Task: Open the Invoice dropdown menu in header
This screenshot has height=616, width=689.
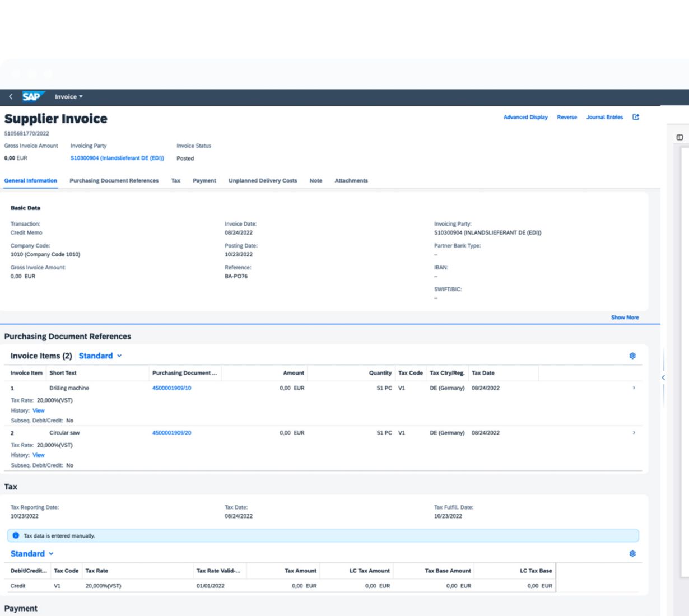Action: click(x=68, y=97)
